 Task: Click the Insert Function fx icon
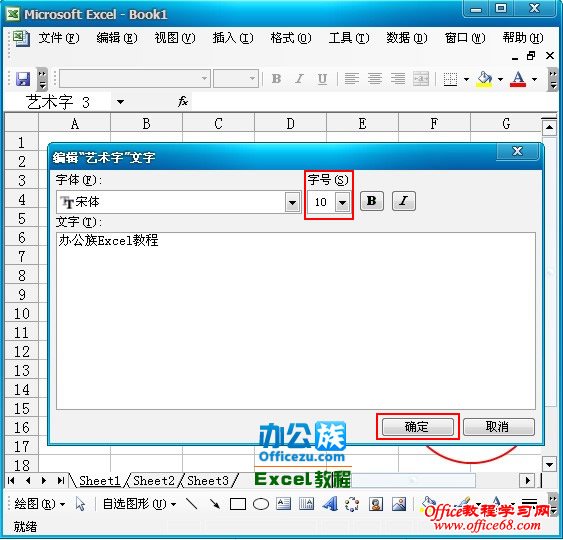click(183, 102)
